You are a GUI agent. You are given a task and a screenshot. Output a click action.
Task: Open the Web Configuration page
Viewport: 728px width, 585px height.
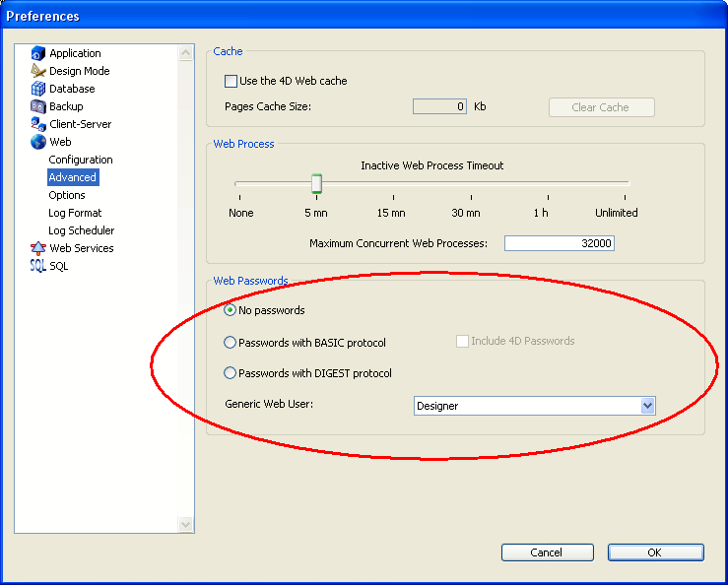81,160
